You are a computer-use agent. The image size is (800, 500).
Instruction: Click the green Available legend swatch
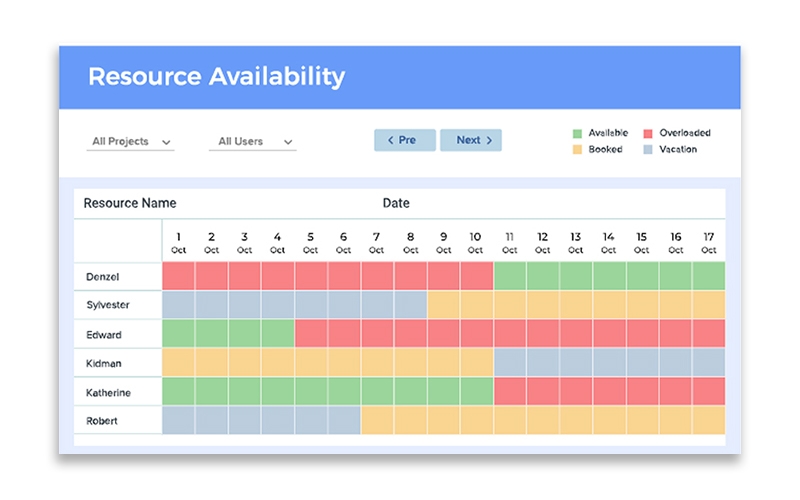click(x=577, y=133)
